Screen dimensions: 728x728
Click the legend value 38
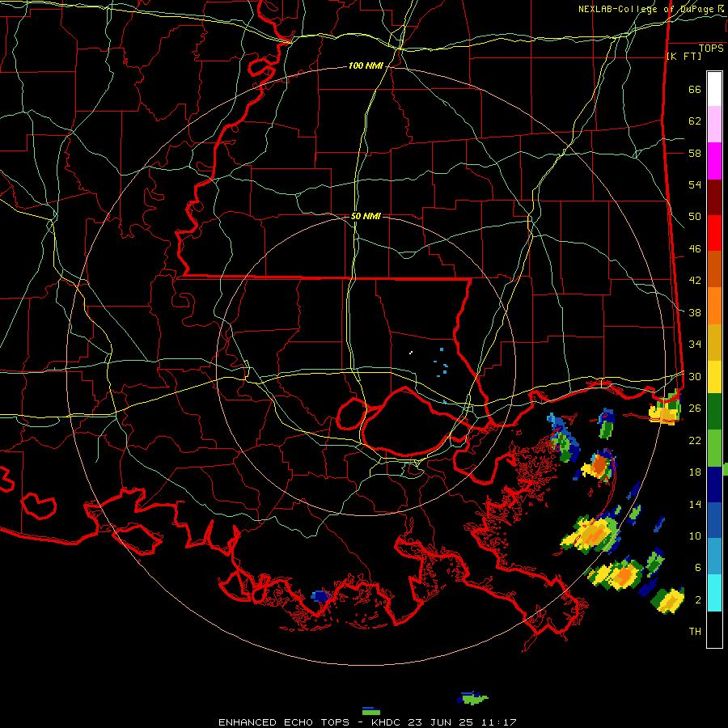click(695, 312)
